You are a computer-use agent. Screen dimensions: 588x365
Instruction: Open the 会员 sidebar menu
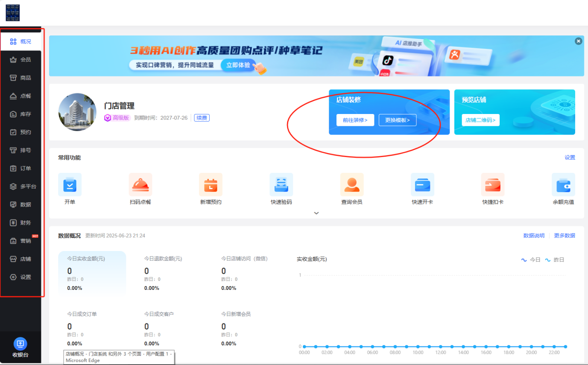click(20, 60)
